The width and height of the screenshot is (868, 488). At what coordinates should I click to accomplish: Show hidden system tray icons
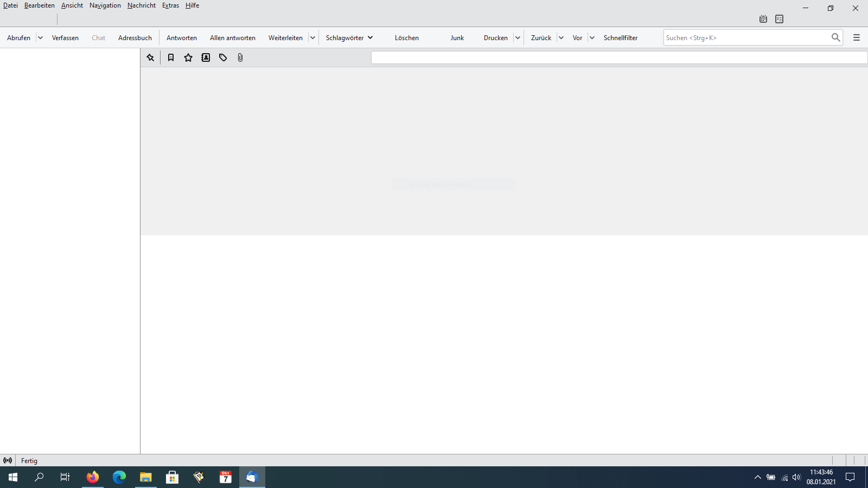click(758, 477)
